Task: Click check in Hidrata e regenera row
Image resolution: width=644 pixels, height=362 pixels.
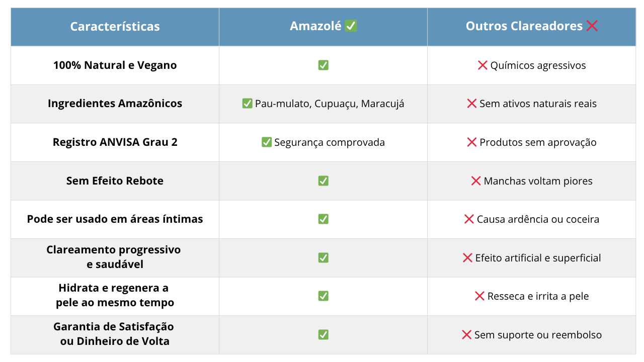Action: pos(324,296)
